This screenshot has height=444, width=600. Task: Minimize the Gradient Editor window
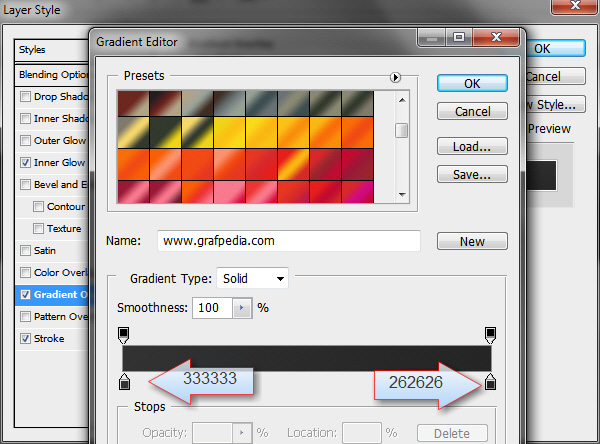(x=432, y=38)
